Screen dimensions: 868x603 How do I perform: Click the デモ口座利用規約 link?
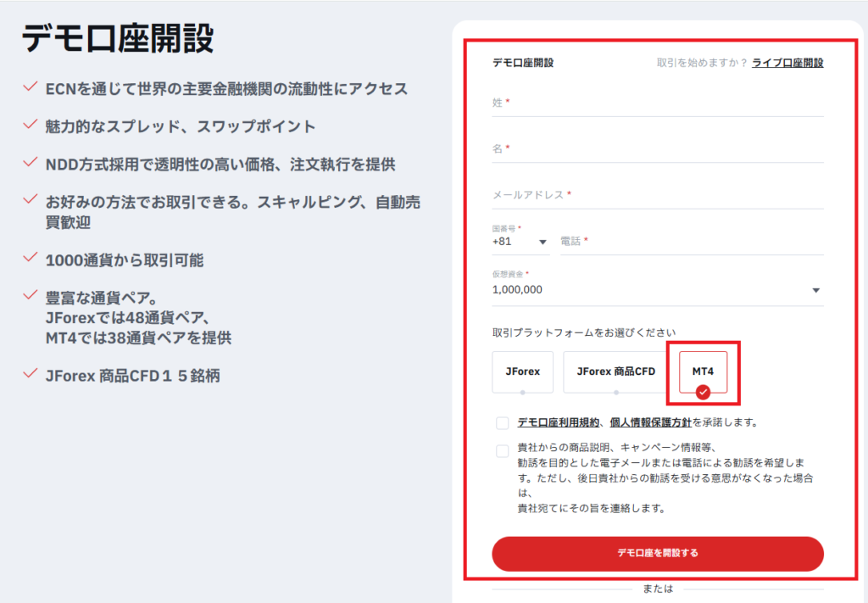[x=558, y=422]
